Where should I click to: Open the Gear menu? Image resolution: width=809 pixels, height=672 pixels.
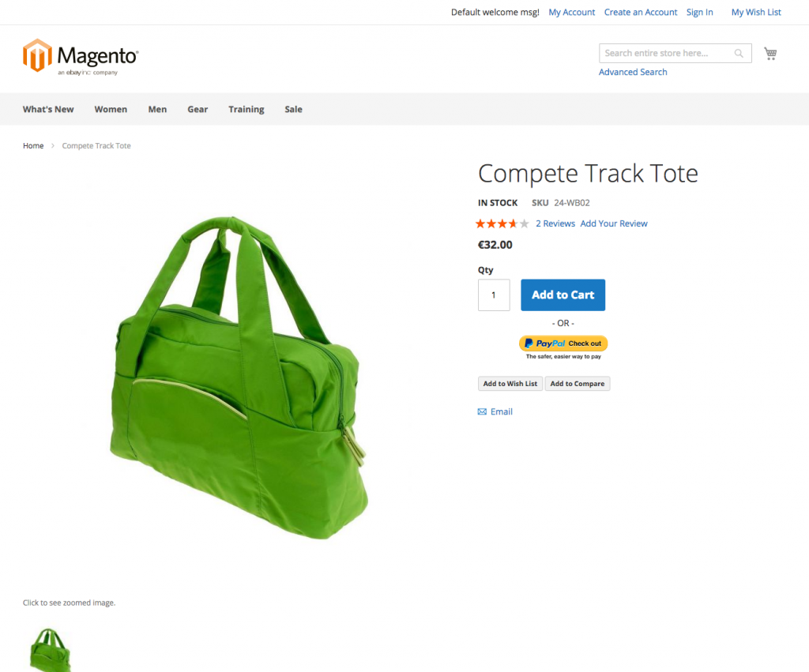pos(198,109)
